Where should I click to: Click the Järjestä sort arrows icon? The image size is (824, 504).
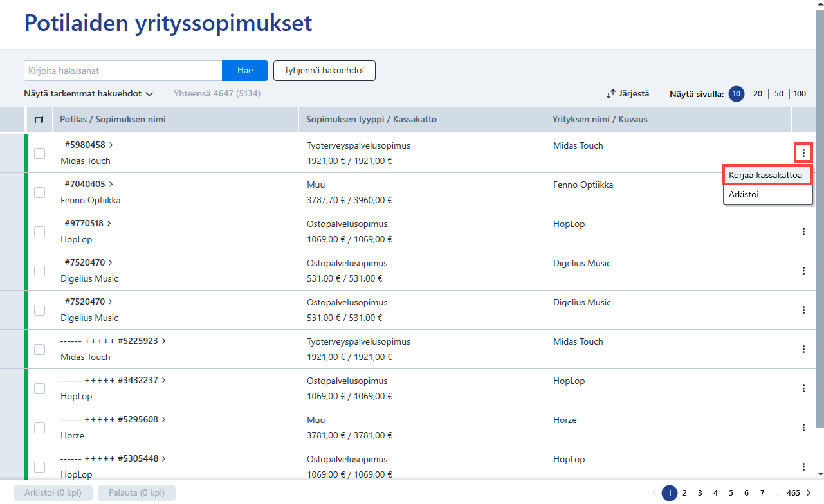pos(611,94)
